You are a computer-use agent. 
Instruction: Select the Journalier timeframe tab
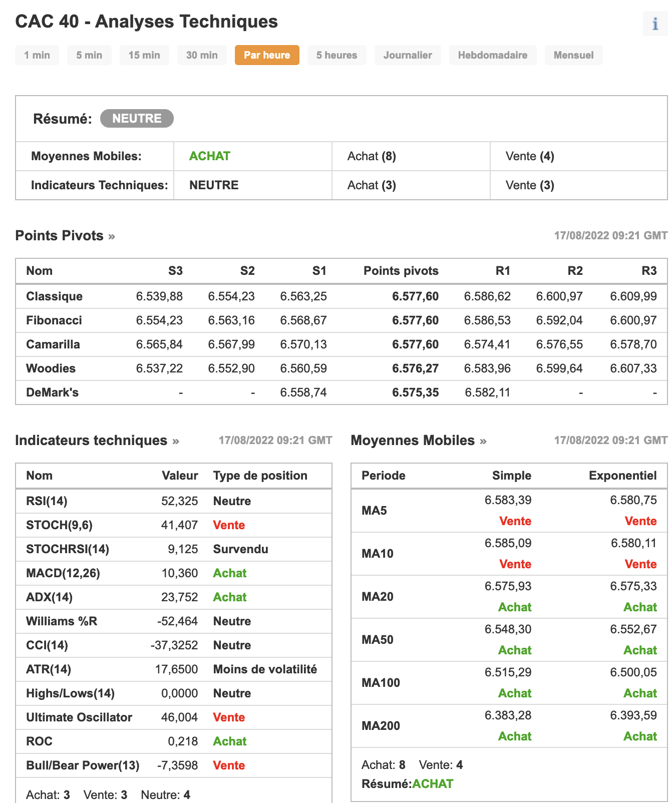(408, 55)
